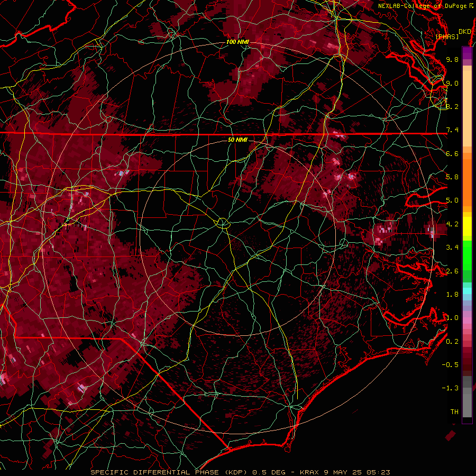This screenshot has width=476, height=476.
Task: Click the light peach segment of color bar
Action: pos(467,109)
